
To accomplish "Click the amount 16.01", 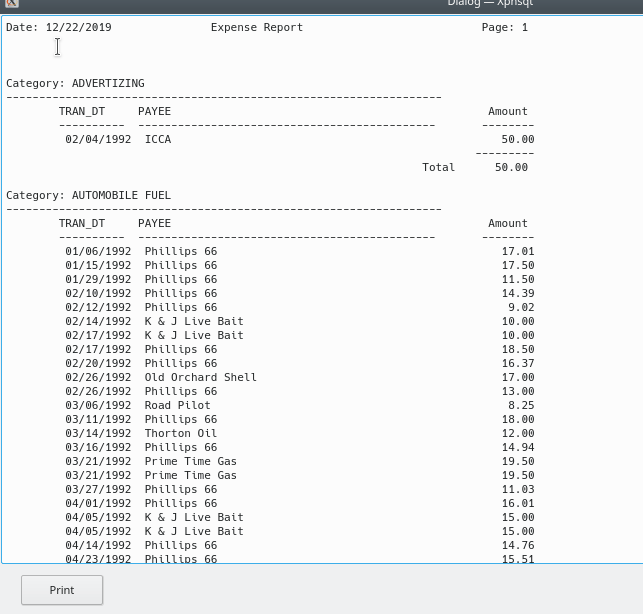I will click(x=518, y=503).
